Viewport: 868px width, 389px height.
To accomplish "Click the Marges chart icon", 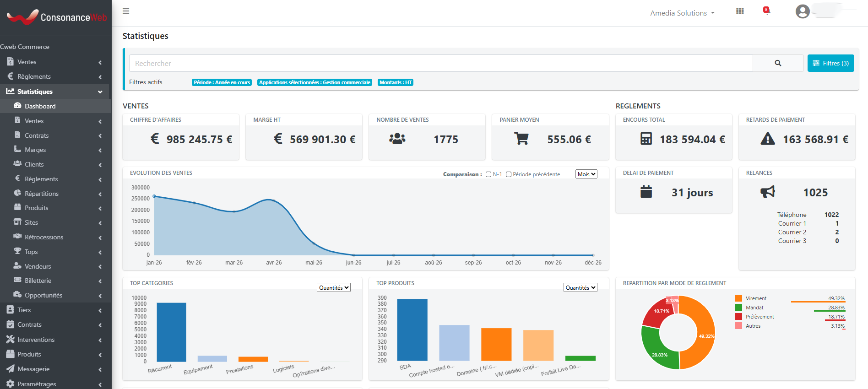I will pos(17,149).
